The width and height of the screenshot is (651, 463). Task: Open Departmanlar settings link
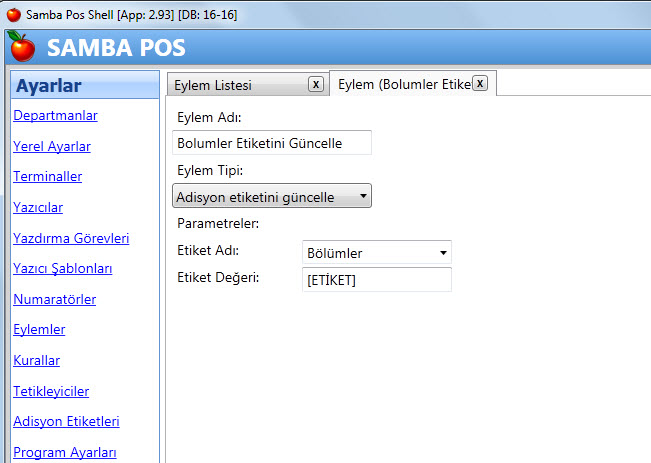point(55,116)
